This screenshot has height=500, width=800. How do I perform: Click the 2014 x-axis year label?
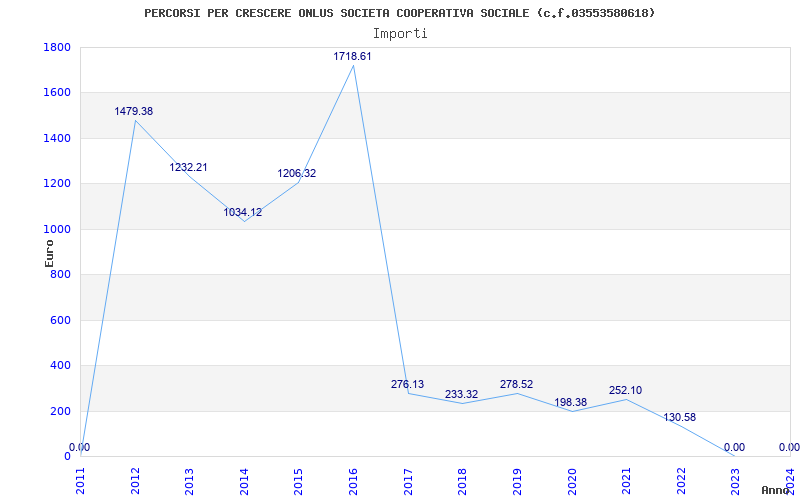coord(244,481)
